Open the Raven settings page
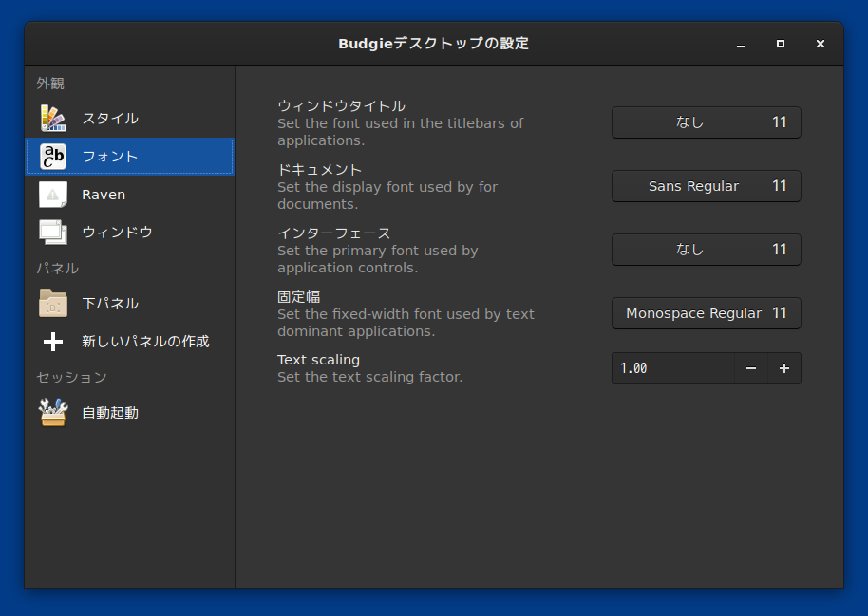868x616 pixels. [129, 195]
